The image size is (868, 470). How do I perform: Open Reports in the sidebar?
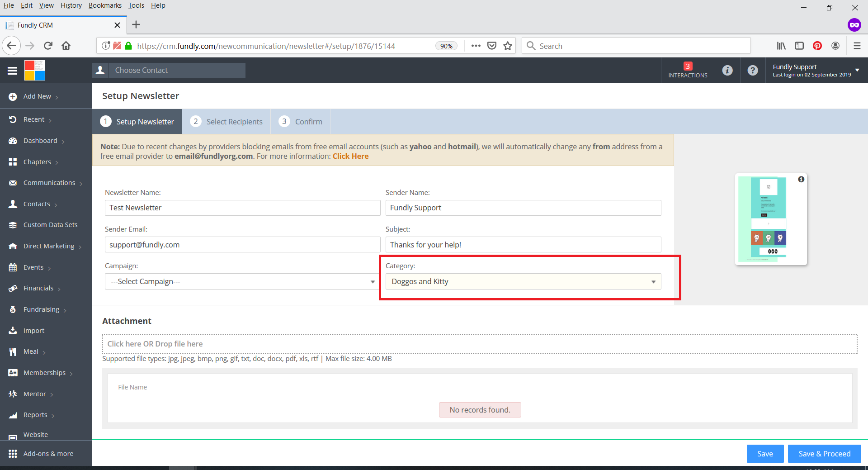[35, 415]
